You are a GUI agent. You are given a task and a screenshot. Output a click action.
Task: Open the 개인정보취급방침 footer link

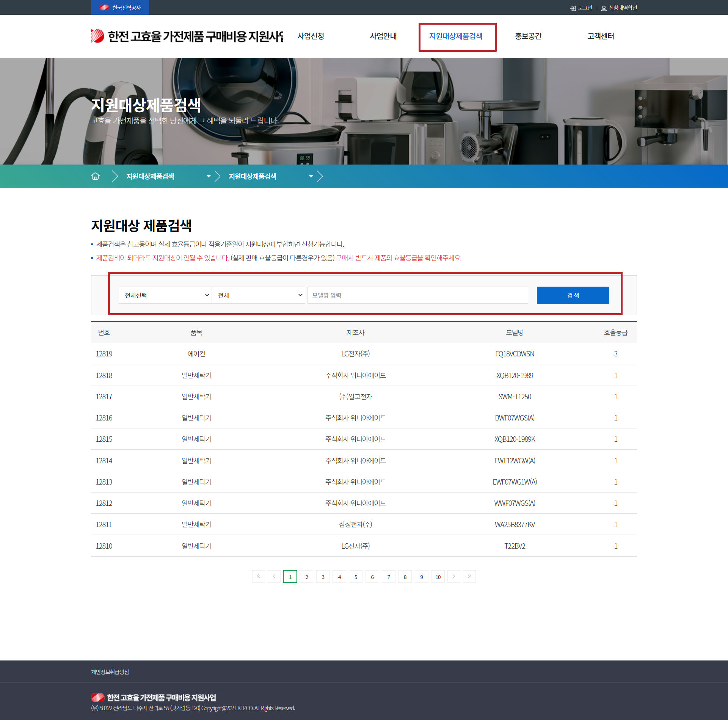pyautogui.click(x=110, y=672)
